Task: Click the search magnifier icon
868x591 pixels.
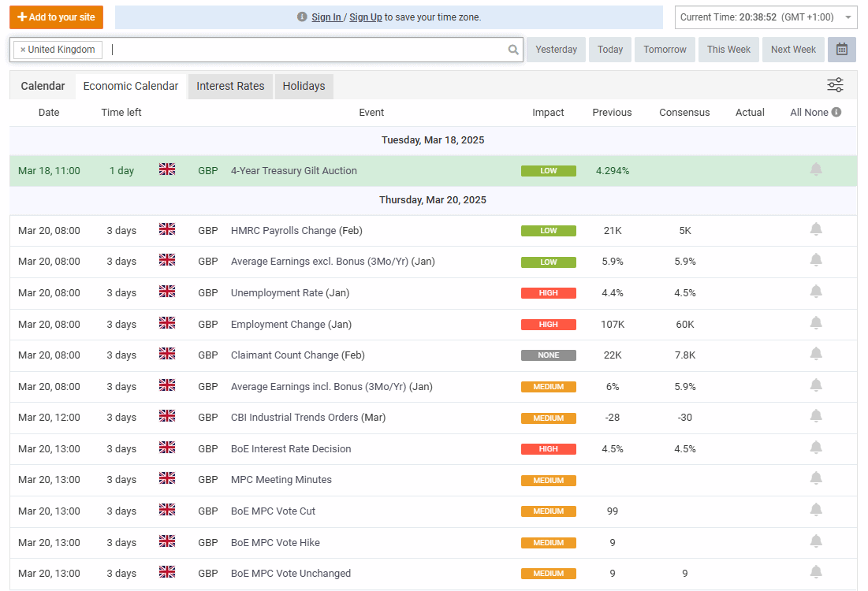Action: tap(513, 50)
